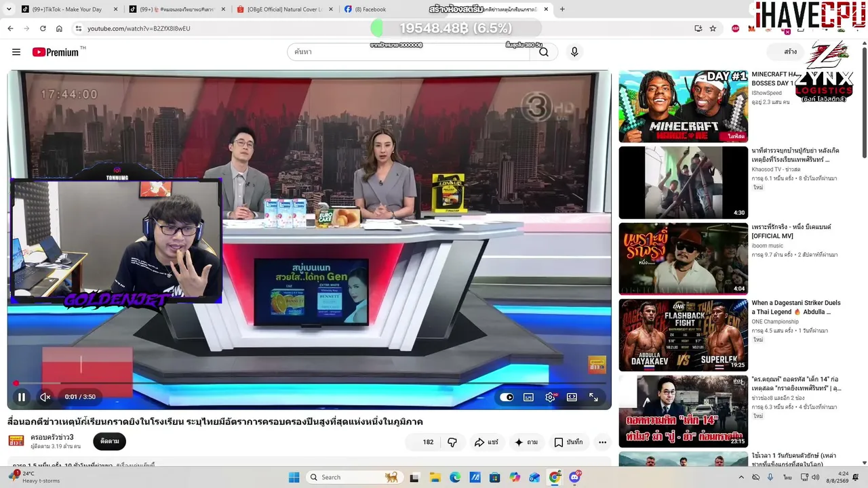Enter full screen mode
This screenshot has height=488, width=868.
pyautogui.click(x=593, y=397)
